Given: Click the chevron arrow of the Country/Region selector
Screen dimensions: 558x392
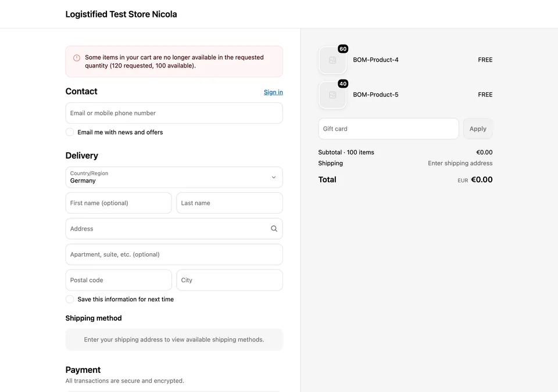Looking at the screenshot, I should click(x=274, y=177).
